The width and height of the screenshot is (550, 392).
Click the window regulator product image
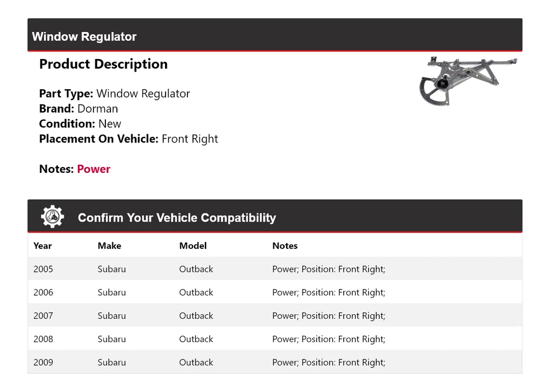468,81
